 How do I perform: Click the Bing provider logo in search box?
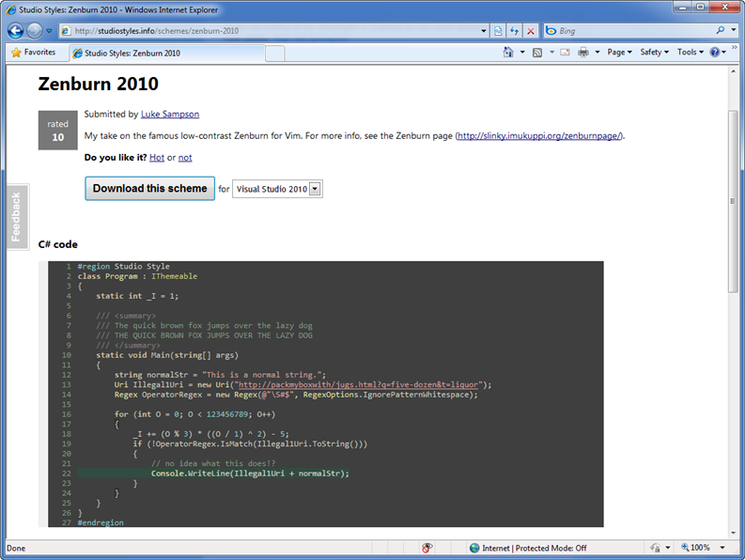[x=551, y=31]
